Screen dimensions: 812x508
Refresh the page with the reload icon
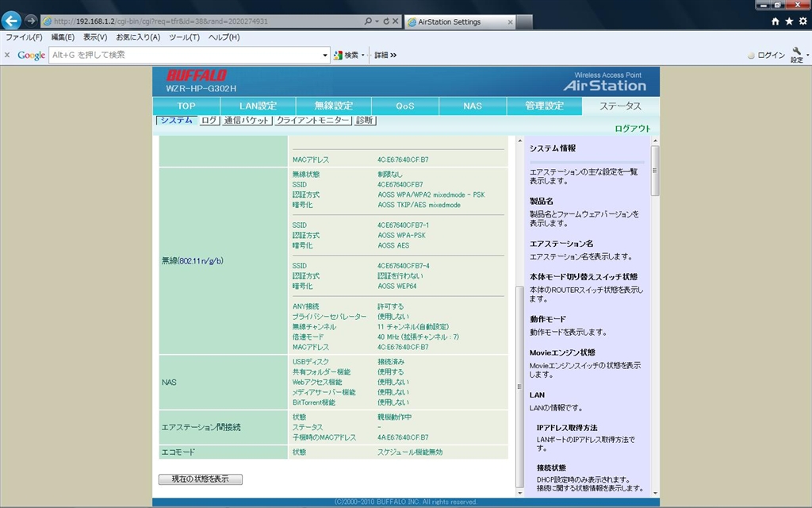[x=386, y=21]
